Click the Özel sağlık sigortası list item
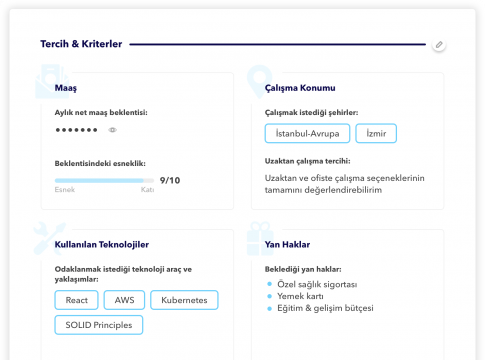485x360 pixels. (x=317, y=284)
